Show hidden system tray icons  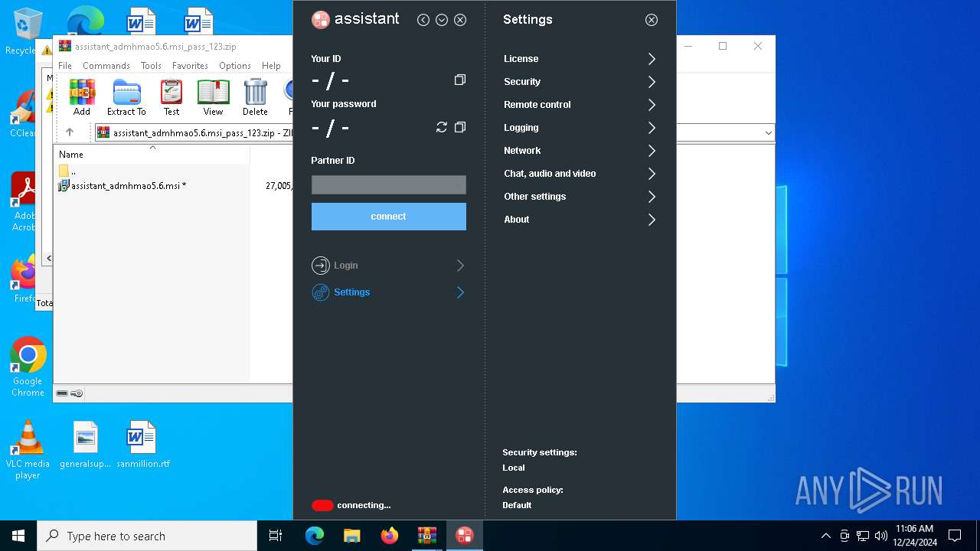coord(825,536)
